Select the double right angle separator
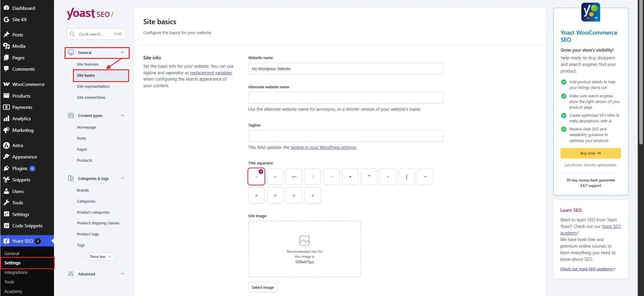This screenshot has height=296, width=644. tap(275, 195)
